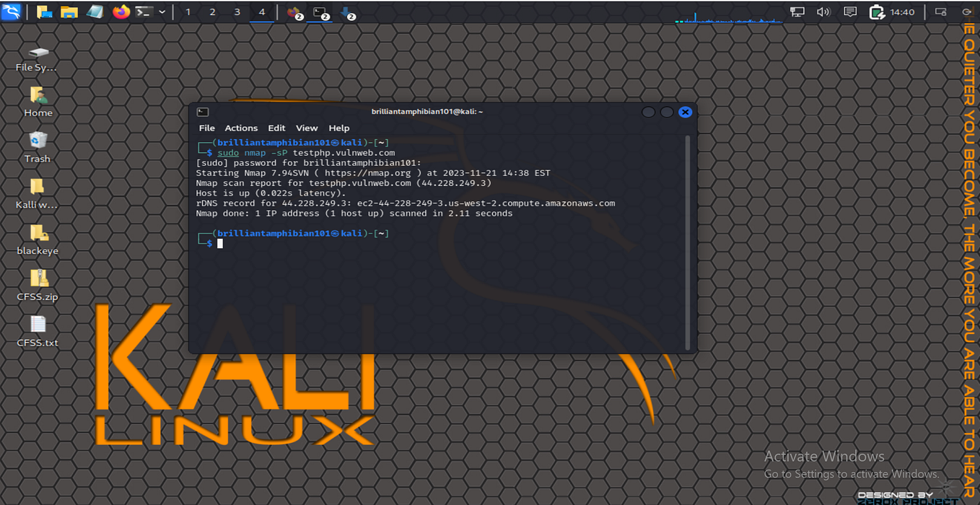Open the Kali applications menu
Viewport: 980px width, 505px height.
[12, 12]
